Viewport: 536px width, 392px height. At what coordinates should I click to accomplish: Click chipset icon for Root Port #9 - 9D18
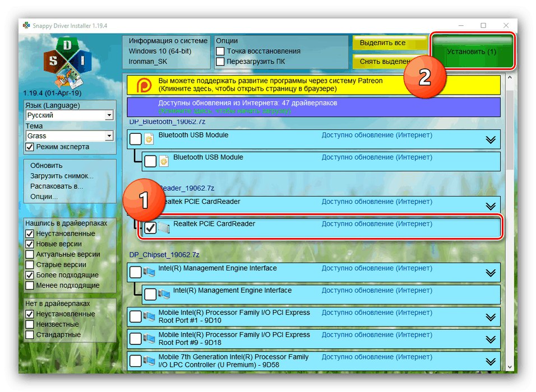click(x=149, y=339)
